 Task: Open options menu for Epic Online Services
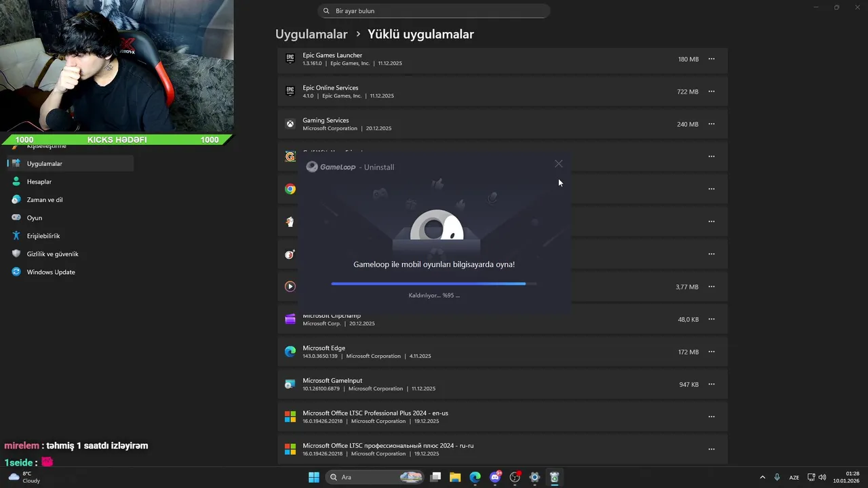(x=711, y=91)
